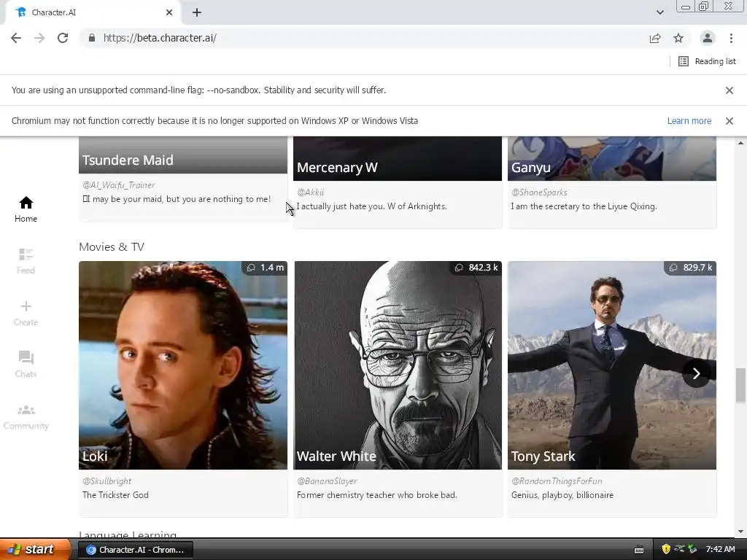Click 'Genius, playboy, billionaire' description
Viewport: 747px width, 560px height.
[562, 495]
